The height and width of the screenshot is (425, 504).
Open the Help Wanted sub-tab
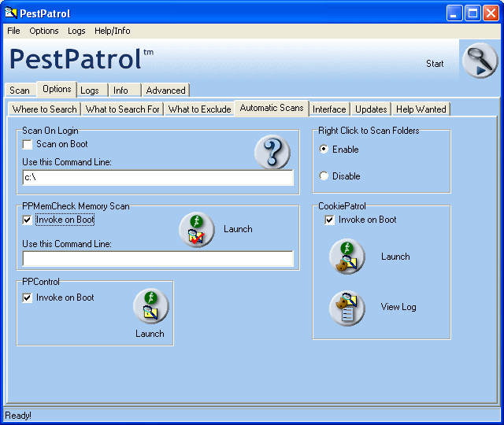(421, 109)
